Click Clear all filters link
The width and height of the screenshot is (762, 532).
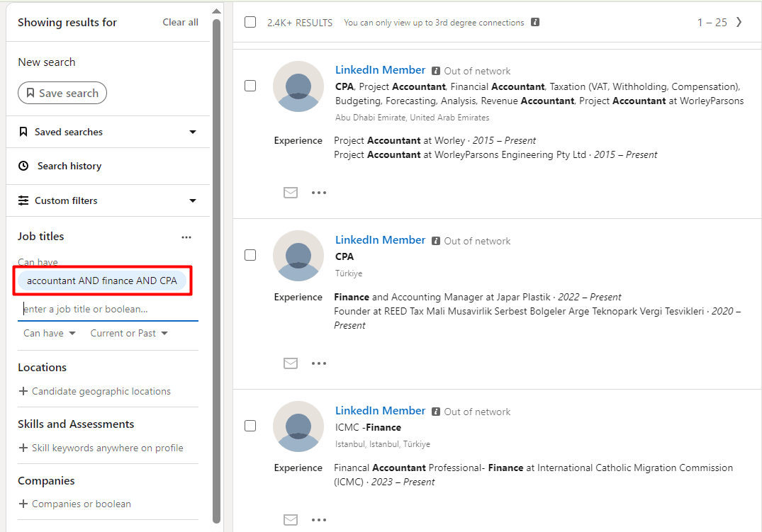pyautogui.click(x=180, y=22)
